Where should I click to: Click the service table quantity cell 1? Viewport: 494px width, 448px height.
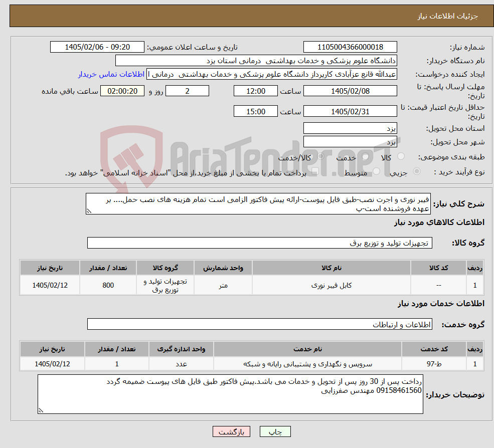click(116, 364)
